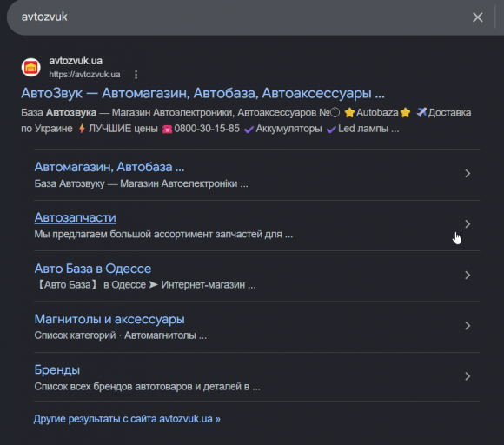
Task: Click description 'База Автозвуку — Магазин Автоелектроніки'
Action: click(x=141, y=183)
